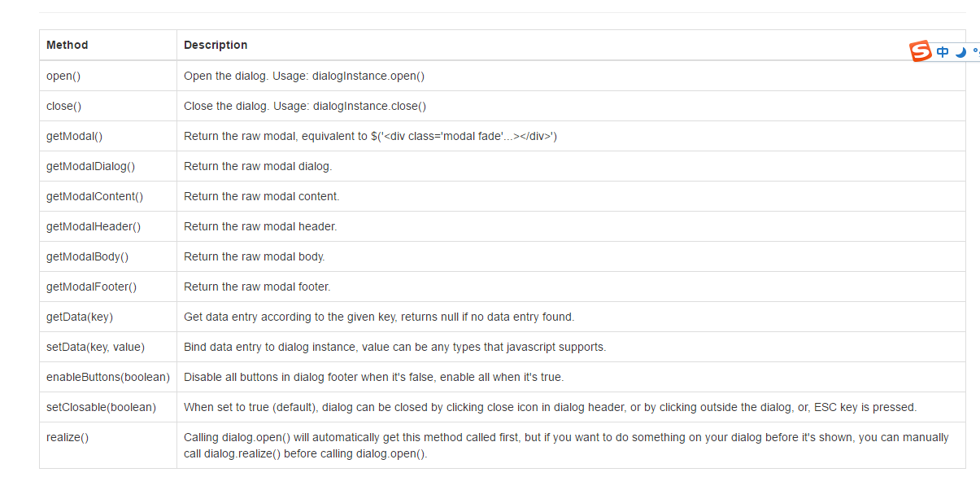Click the punctuation mode icon on IME bar

click(x=976, y=52)
